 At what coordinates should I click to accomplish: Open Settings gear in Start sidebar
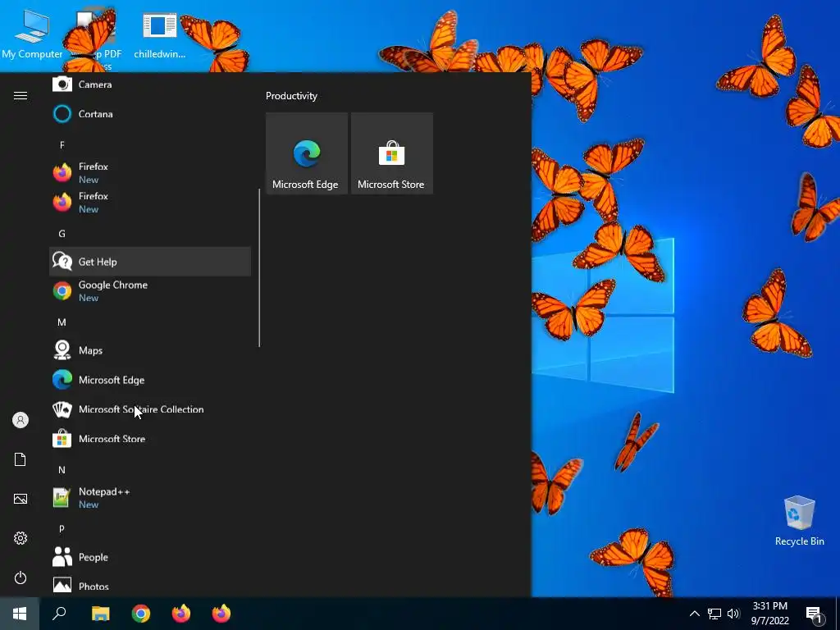click(21, 538)
